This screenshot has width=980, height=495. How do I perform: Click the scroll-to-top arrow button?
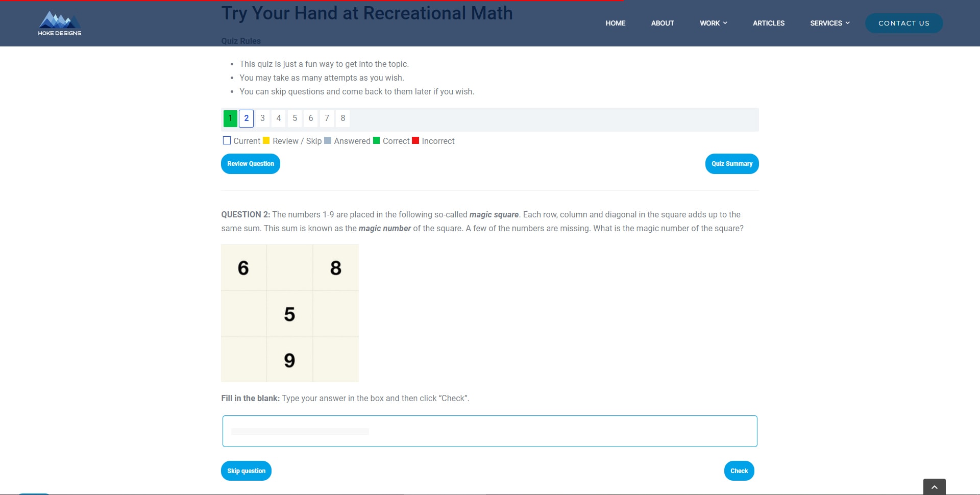tap(934, 487)
